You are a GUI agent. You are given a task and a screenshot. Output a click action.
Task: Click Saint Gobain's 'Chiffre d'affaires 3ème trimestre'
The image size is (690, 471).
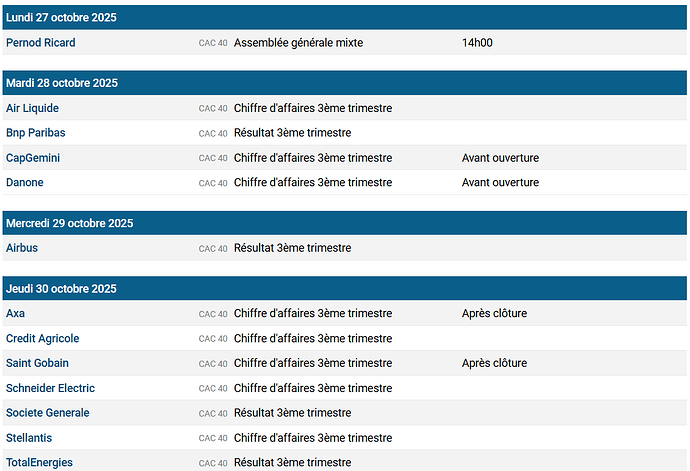click(x=313, y=363)
